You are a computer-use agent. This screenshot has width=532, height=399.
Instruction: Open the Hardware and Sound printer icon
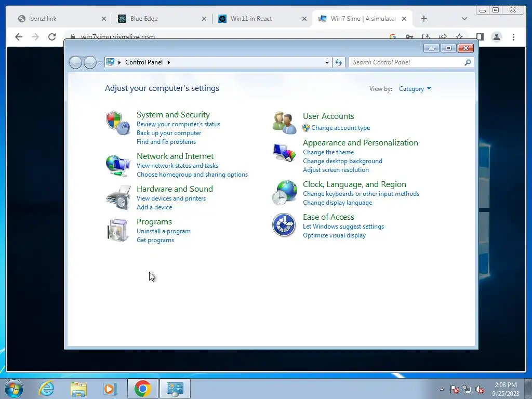(x=118, y=197)
